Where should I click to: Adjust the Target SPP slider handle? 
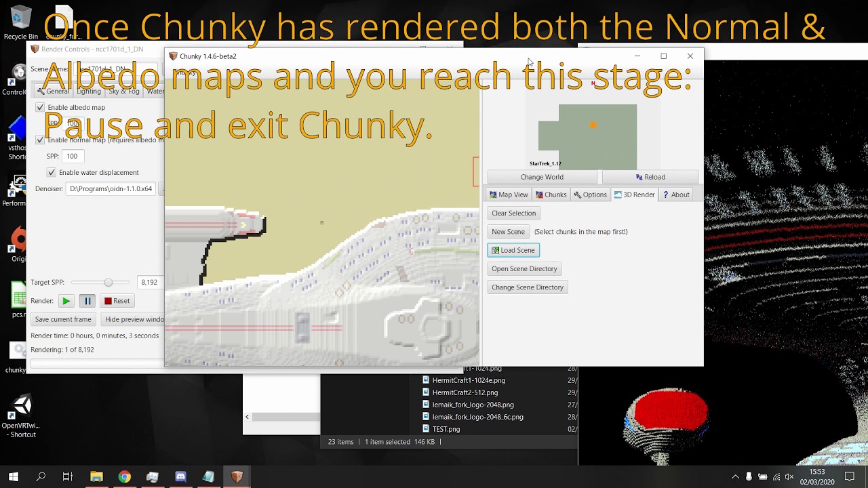tap(108, 282)
